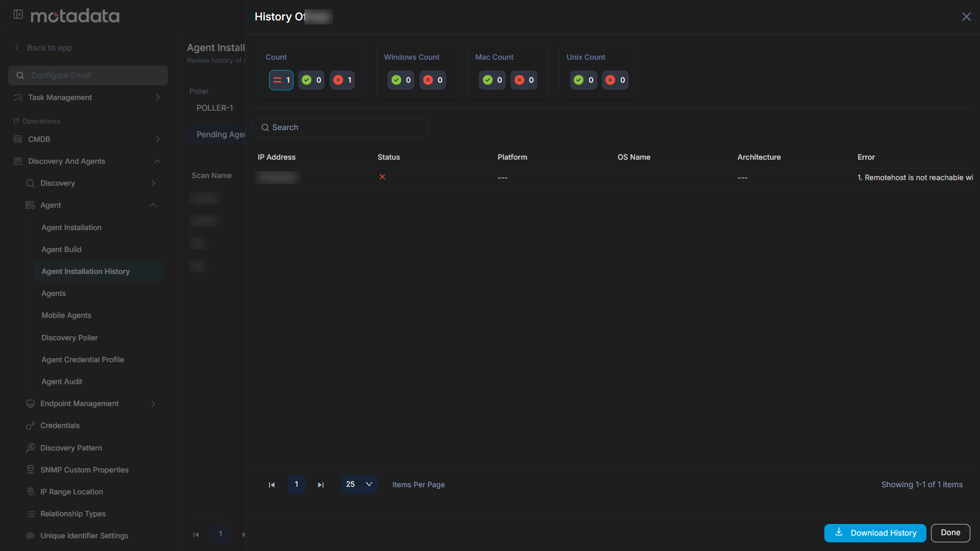Click the Task Management checklist icon
980x551 pixels.
(18, 97)
